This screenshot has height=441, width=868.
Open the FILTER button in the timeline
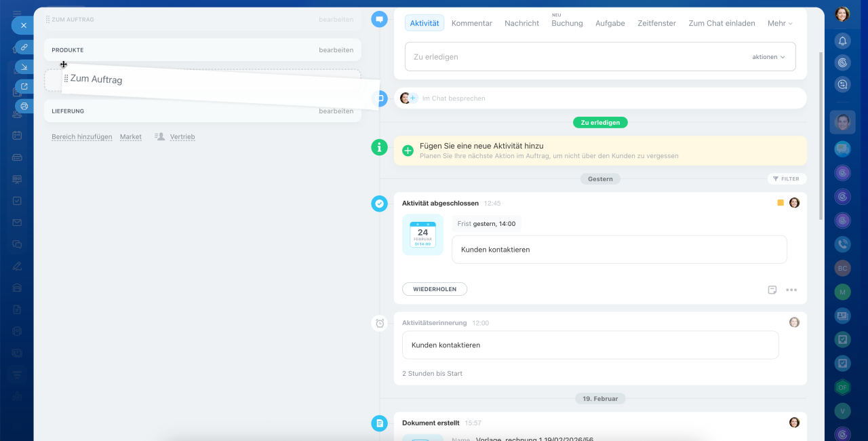[x=787, y=179]
